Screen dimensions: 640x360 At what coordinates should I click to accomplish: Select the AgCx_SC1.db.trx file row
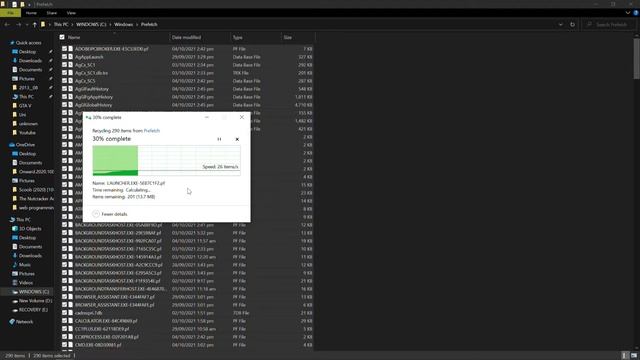point(187,73)
